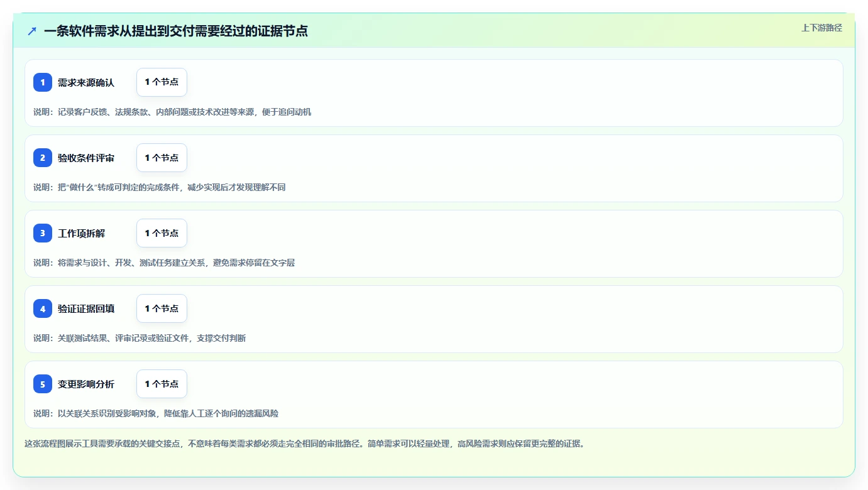This screenshot has height=490, width=868.
Task: Click the footer note beginning 这张流程图展示工具
Action: pos(305,444)
